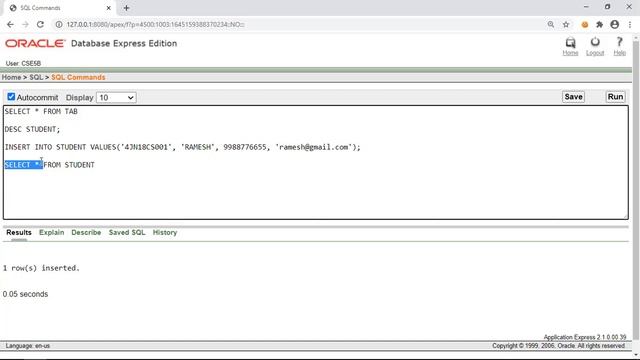Bookmark this page with the star icon
640x360 pixels.
566,24
